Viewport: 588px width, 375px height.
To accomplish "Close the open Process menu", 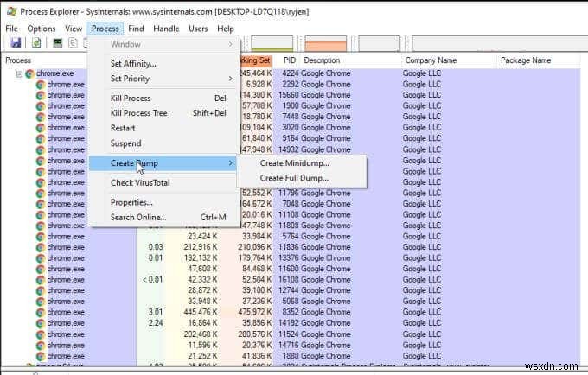I will [x=105, y=29].
